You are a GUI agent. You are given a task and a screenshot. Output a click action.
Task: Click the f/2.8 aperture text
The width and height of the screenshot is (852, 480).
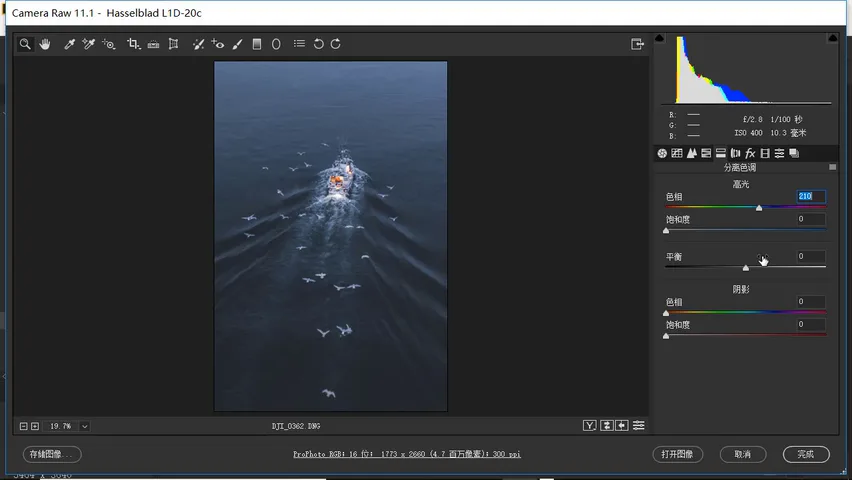(x=753, y=119)
